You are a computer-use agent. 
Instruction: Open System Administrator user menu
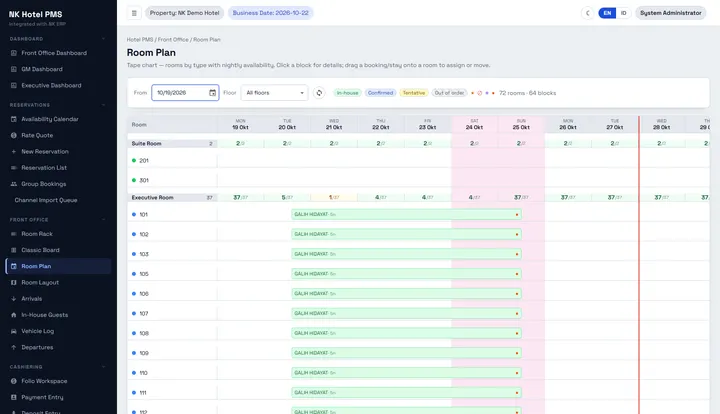pos(670,13)
